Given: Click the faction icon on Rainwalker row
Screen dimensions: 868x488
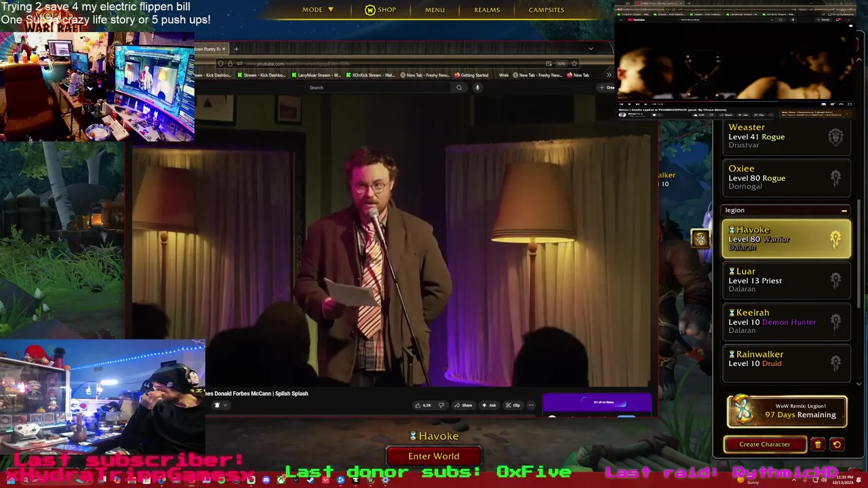Looking at the screenshot, I should click(835, 363).
